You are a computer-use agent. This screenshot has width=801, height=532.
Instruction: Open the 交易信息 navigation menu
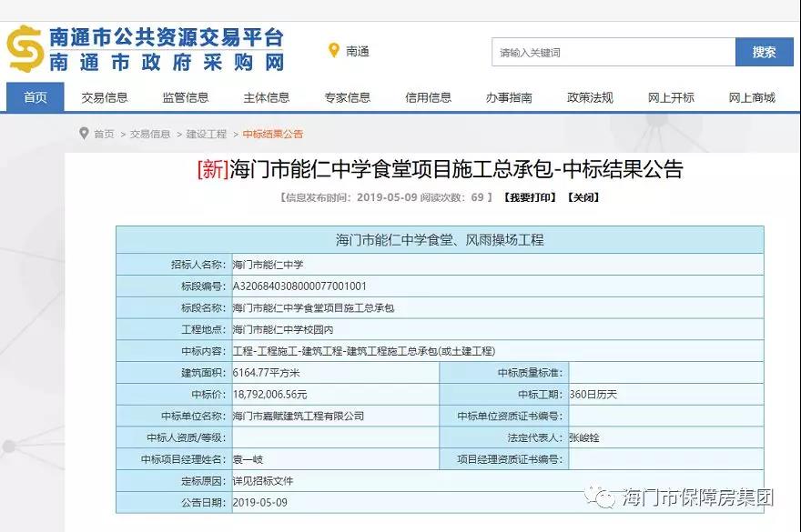[105, 98]
